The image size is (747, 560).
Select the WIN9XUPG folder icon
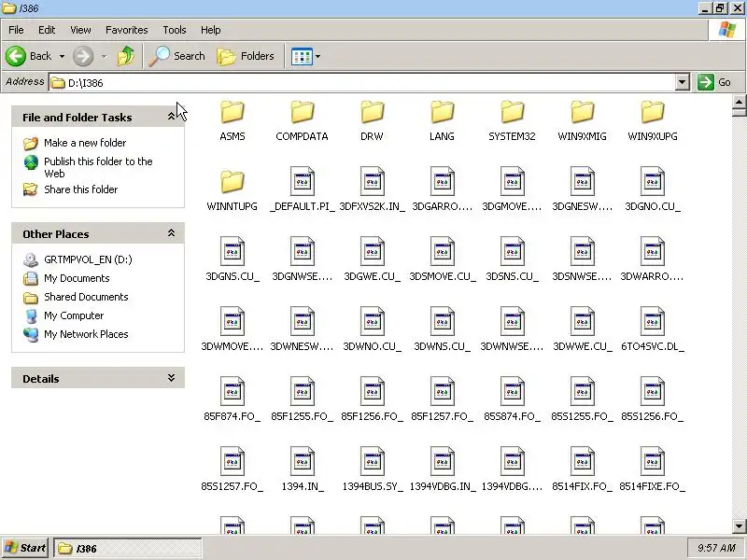click(652, 112)
